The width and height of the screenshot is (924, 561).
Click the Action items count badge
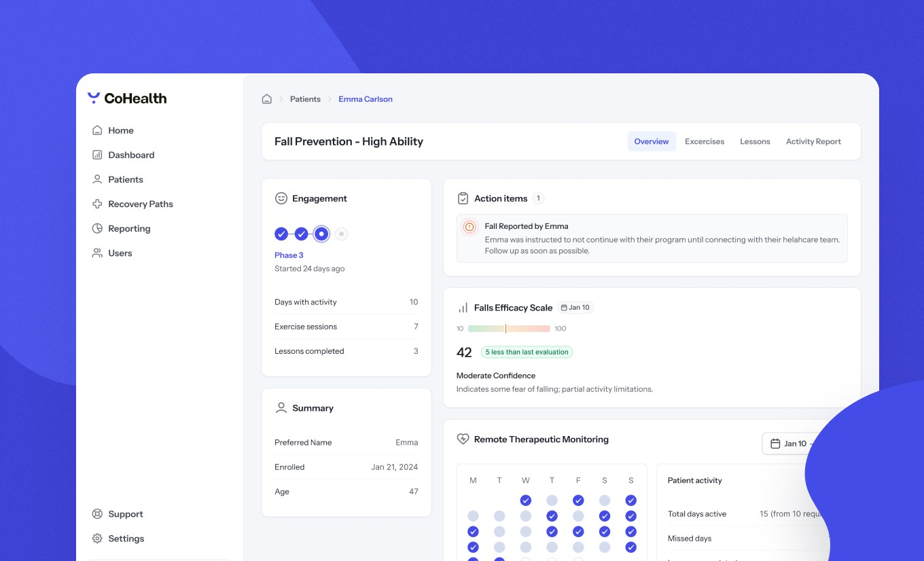538,198
